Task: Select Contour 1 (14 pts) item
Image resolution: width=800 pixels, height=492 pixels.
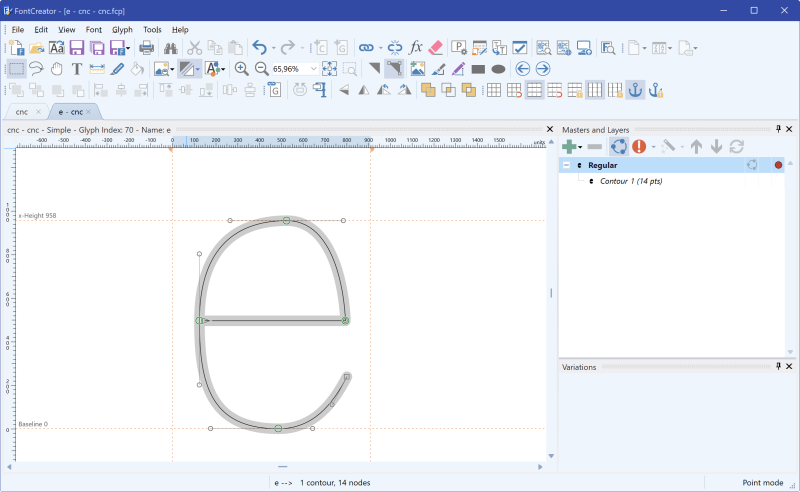Action: [x=631, y=181]
